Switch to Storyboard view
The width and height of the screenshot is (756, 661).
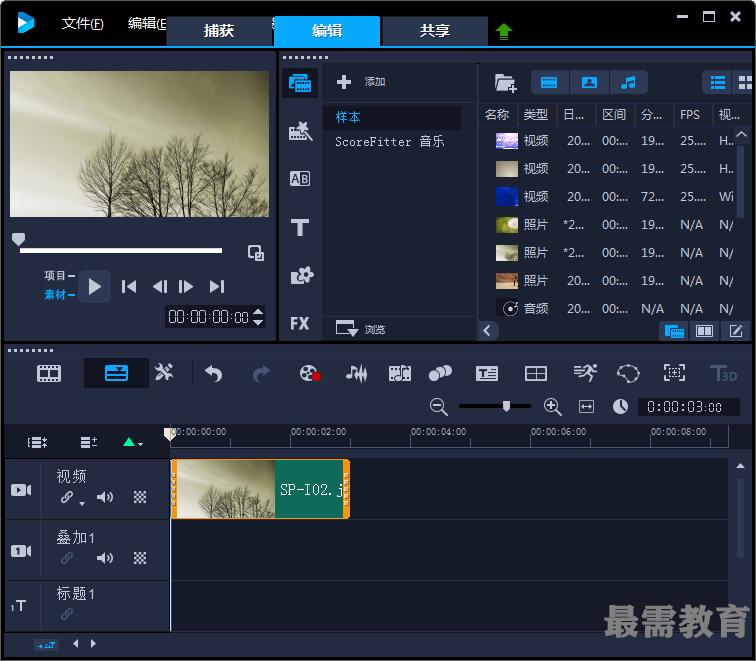pyautogui.click(x=49, y=373)
